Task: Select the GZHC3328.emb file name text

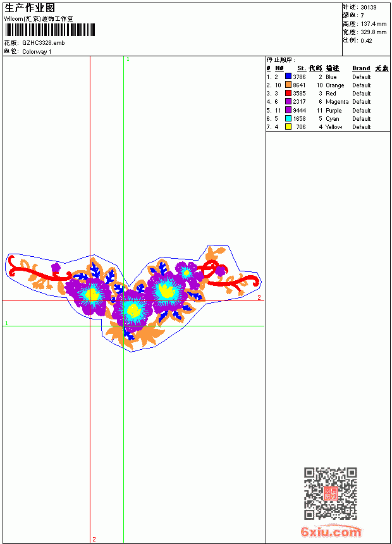Action: (x=44, y=43)
